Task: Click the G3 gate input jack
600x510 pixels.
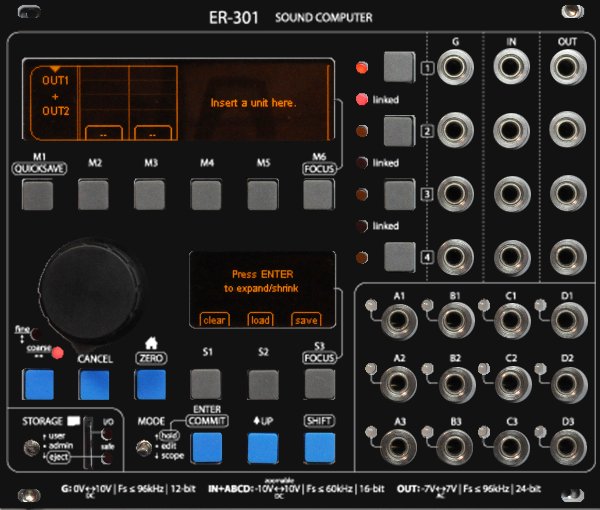Action: point(455,194)
